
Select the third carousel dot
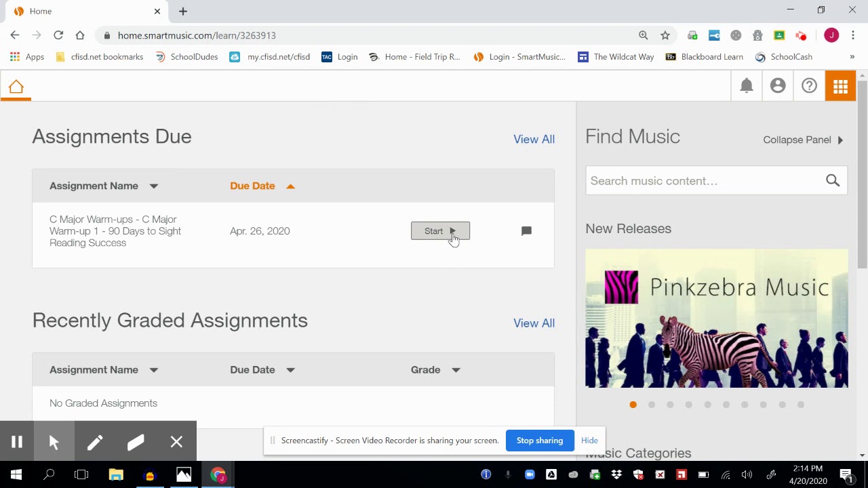670,405
